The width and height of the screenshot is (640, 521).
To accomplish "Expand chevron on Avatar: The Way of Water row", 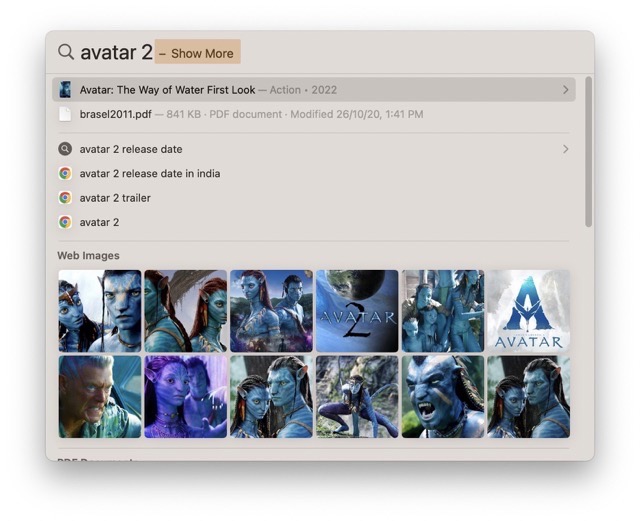I will coord(565,90).
